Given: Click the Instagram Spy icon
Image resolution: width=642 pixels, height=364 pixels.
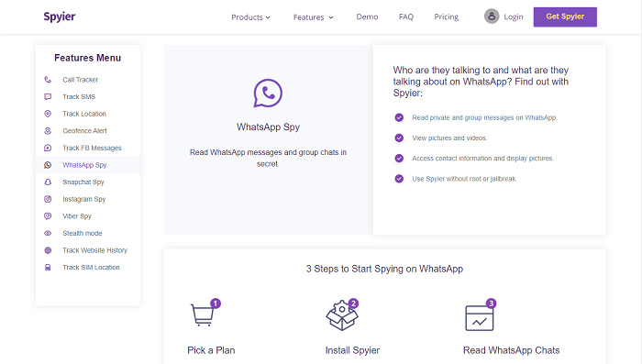Looking at the screenshot, I should pos(48,199).
